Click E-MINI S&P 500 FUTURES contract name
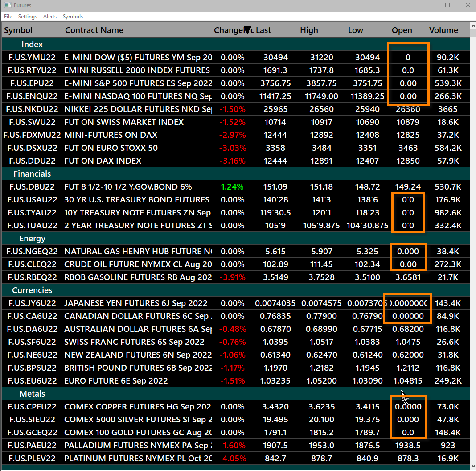 point(138,83)
